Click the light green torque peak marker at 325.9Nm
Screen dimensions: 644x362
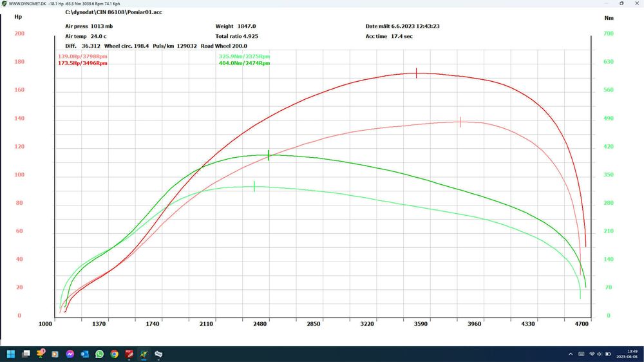pyautogui.click(x=254, y=187)
